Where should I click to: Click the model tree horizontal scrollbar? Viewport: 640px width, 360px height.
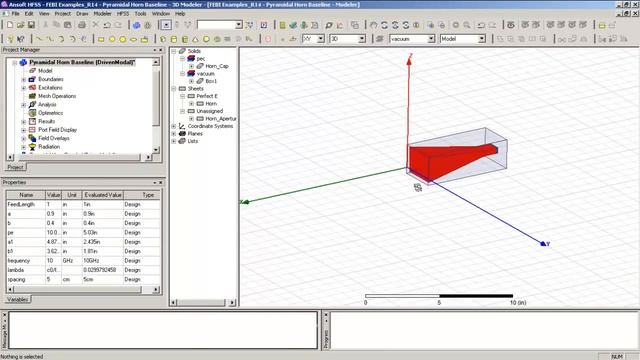(x=203, y=302)
